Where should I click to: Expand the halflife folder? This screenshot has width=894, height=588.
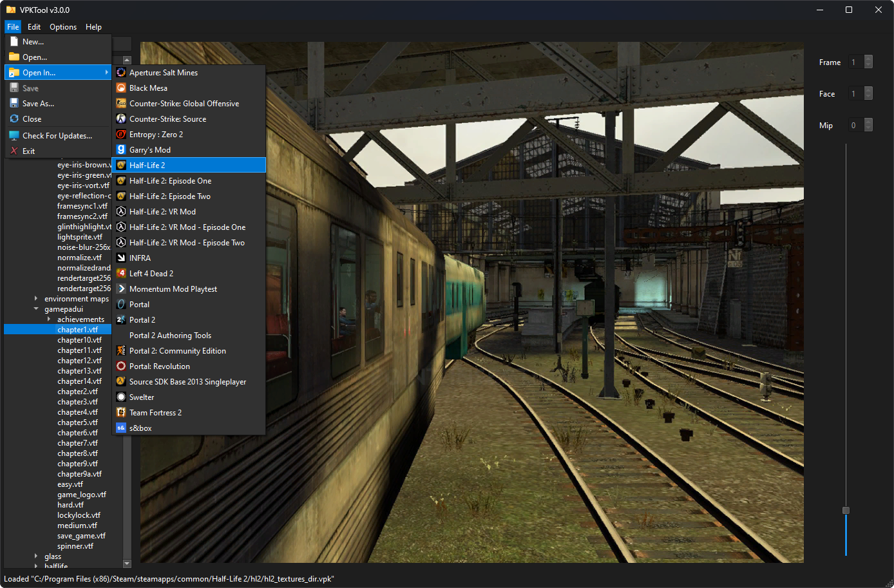(36, 566)
